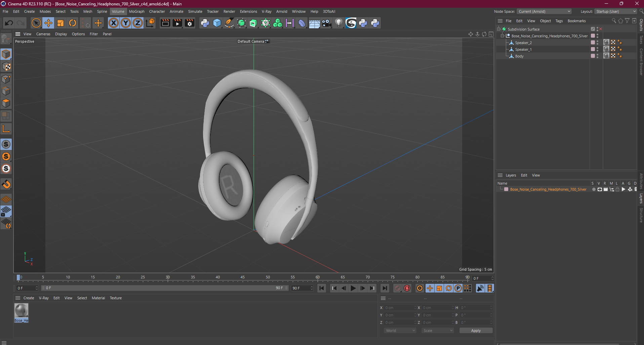Click the Subdivision Surface generator icon

tap(241, 23)
